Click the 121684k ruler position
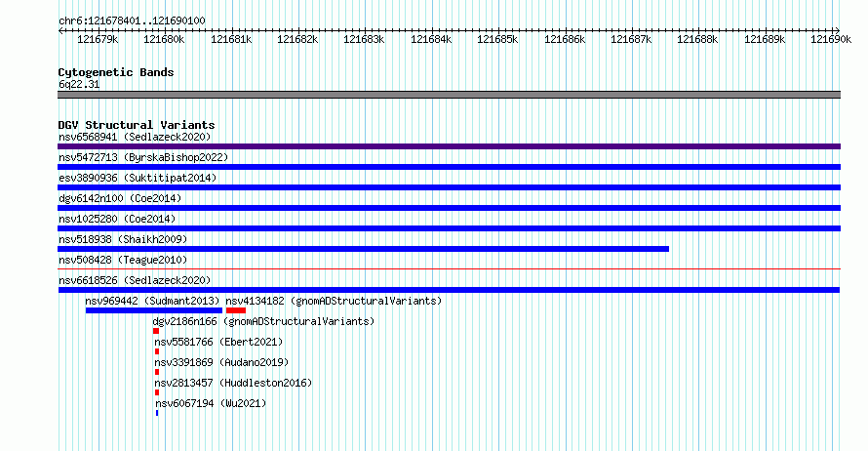868x451 pixels. click(x=431, y=39)
